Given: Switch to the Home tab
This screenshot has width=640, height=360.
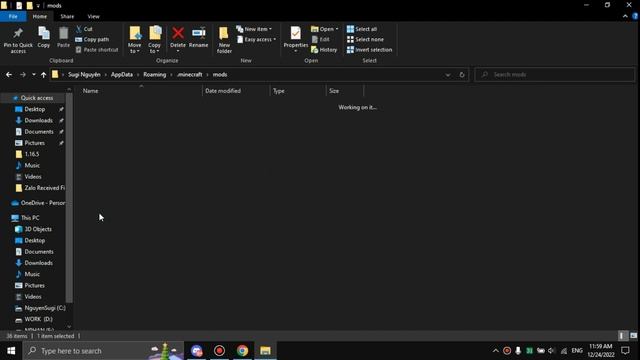Looking at the screenshot, I should (x=40, y=16).
